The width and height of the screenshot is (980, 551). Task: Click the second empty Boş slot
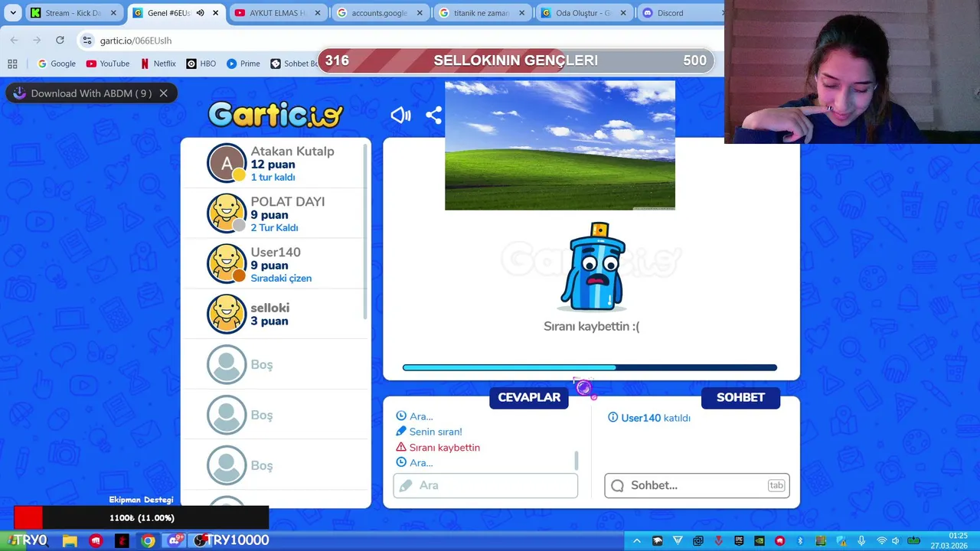click(x=274, y=415)
